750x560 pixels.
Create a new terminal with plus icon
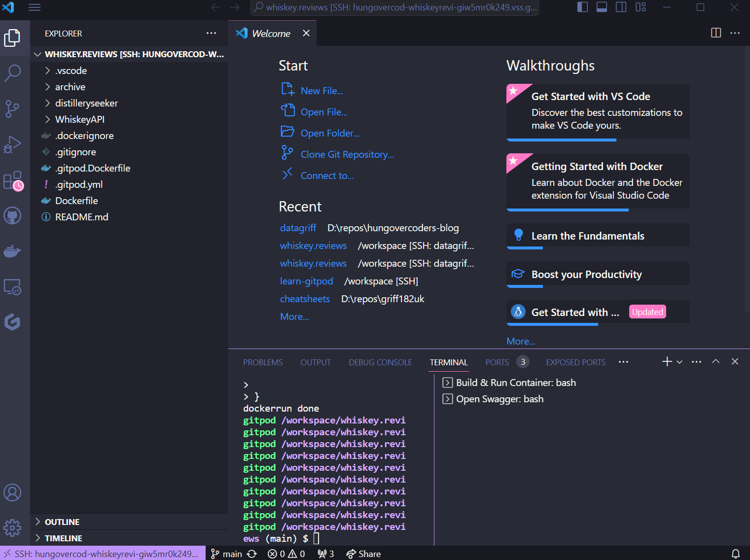tap(667, 362)
